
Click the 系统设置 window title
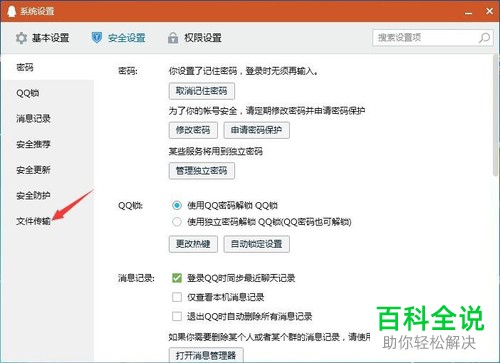(x=37, y=11)
